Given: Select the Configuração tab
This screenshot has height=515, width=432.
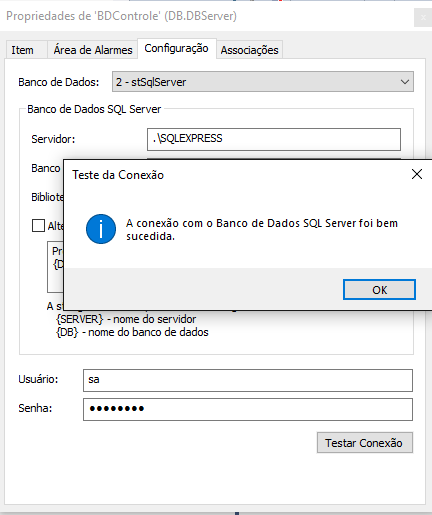Looking at the screenshot, I should click(177, 49).
